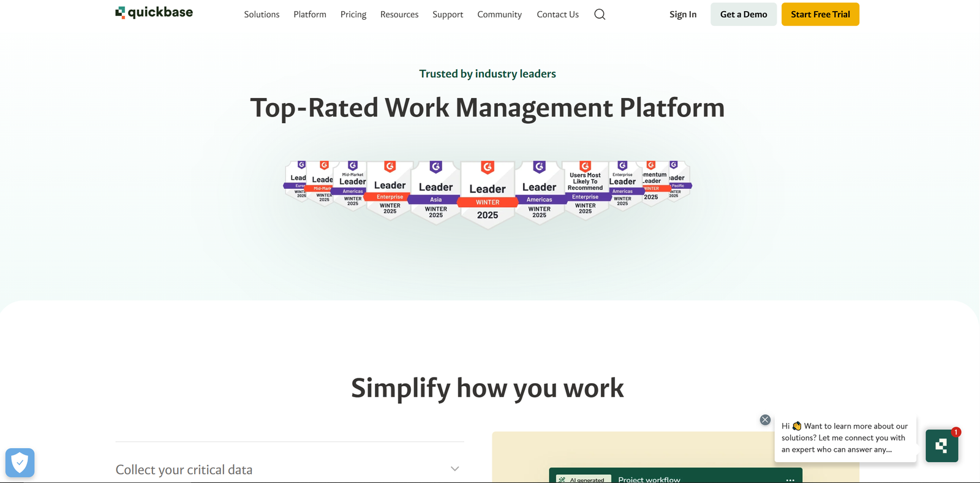Click the Quickbase logo
This screenshot has height=483, width=980.
(x=154, y=13)
